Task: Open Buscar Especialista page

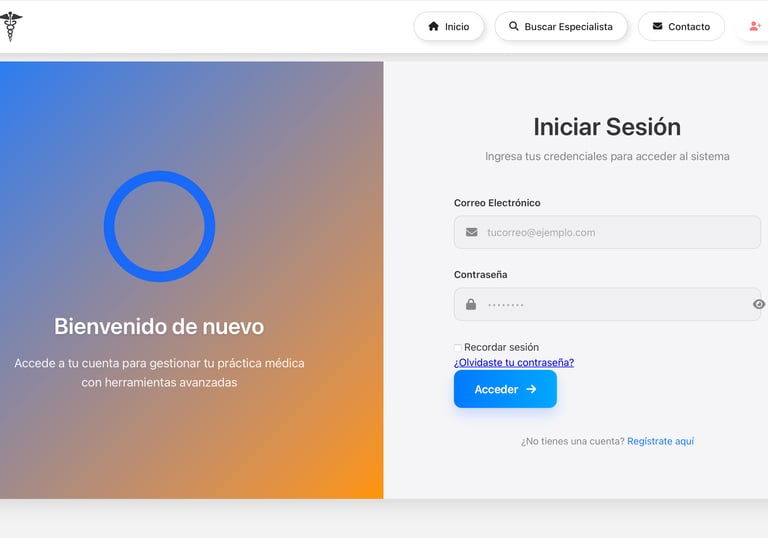Action: (x=561, y=26)
